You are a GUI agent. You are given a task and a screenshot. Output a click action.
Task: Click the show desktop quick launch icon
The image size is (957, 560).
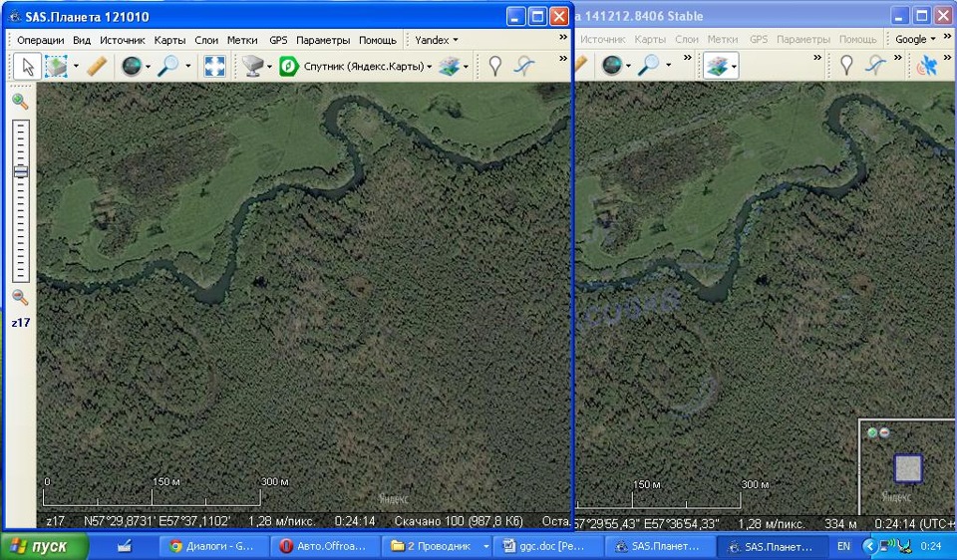(x=126, y=546)
